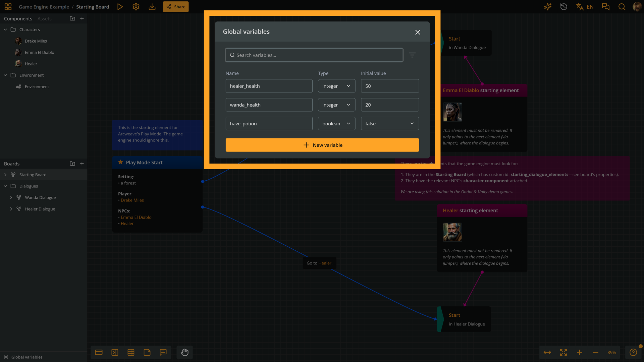Click the healer_health initial value field
This screenshot has width=644, height=362.
pyautogui.click(x=390, y=86)
